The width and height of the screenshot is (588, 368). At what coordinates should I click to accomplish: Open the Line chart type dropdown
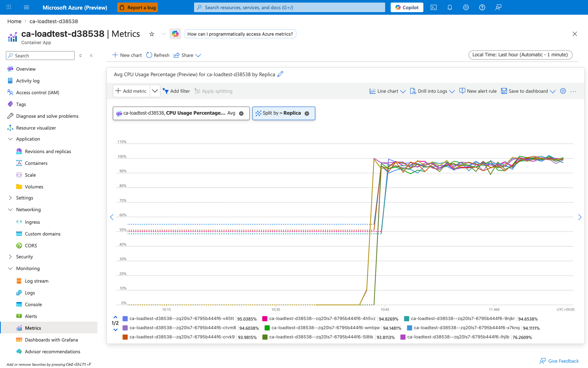(388, 91)
